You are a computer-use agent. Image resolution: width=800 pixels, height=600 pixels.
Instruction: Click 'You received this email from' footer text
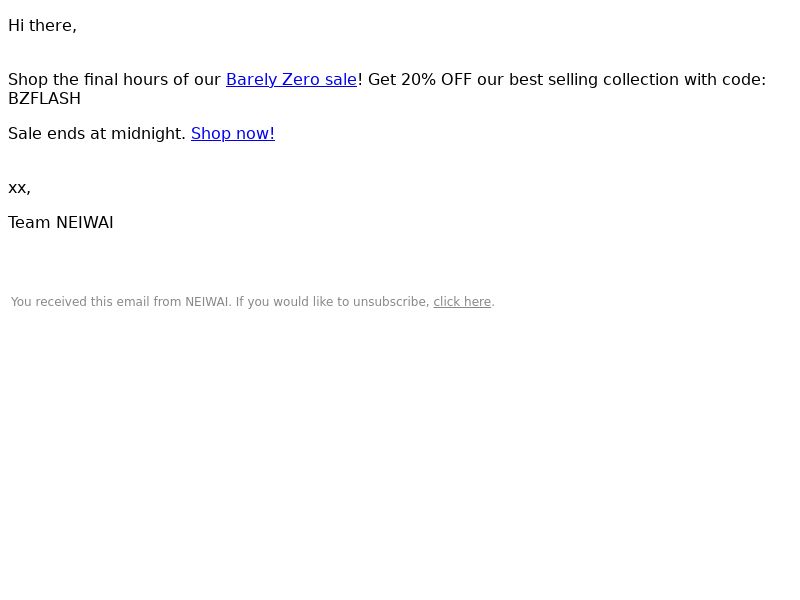[x=96, y=302]
